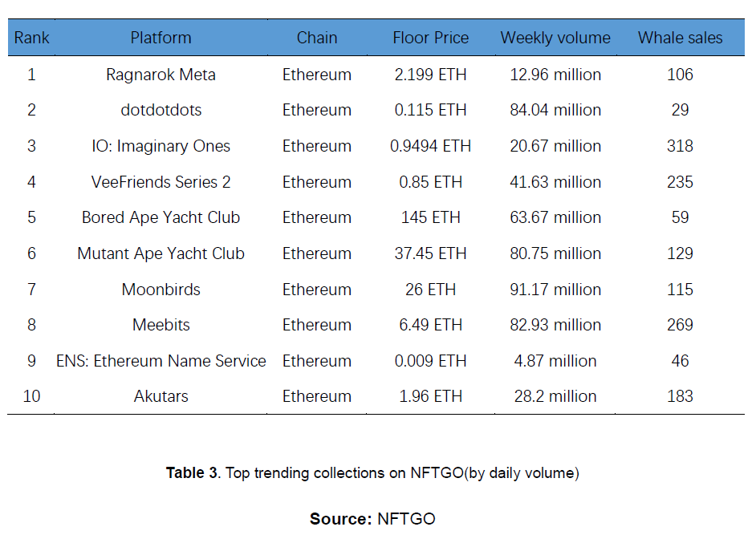Click the 4.87 million weekly volume
The width and height of the screenshot is (756, 539).
coord(555,361)
